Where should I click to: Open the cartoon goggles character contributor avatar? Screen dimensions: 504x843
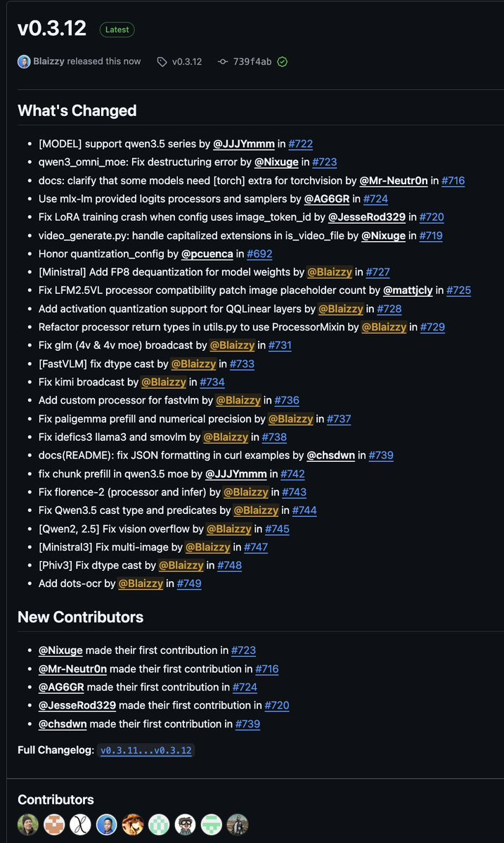click(186, 824)
